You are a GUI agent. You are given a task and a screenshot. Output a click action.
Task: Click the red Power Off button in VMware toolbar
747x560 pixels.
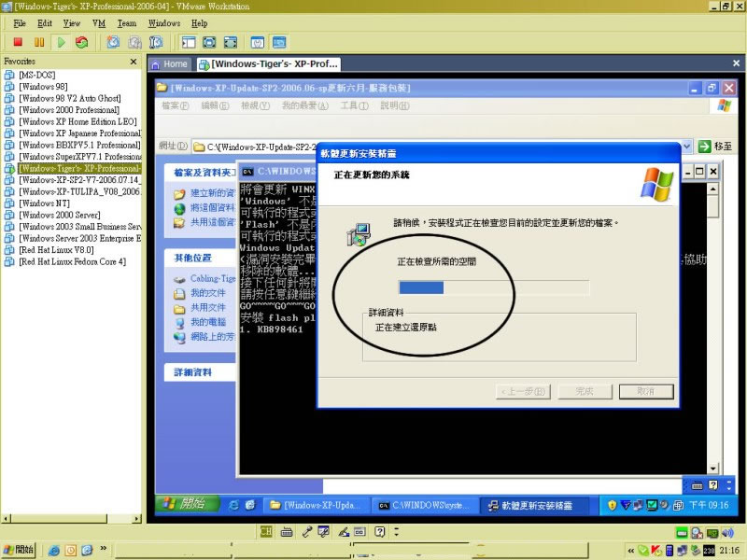[x=18, y=42]
